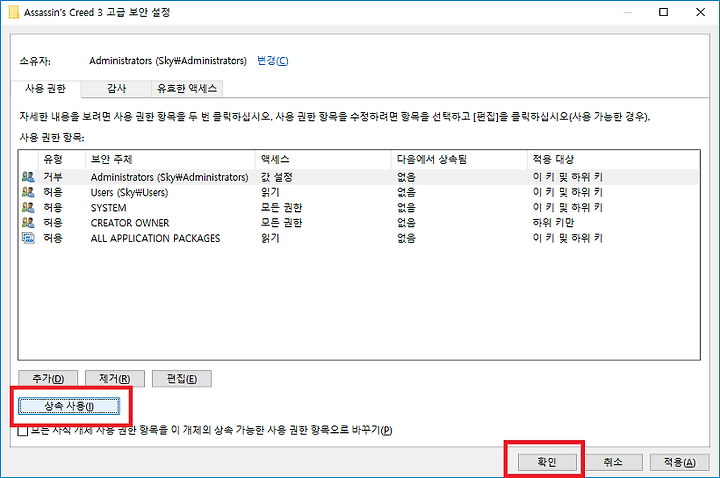The image size is (720, 478).
Task: Sort by the 적용 대상 column header
Action: click(x=613, y=159)
